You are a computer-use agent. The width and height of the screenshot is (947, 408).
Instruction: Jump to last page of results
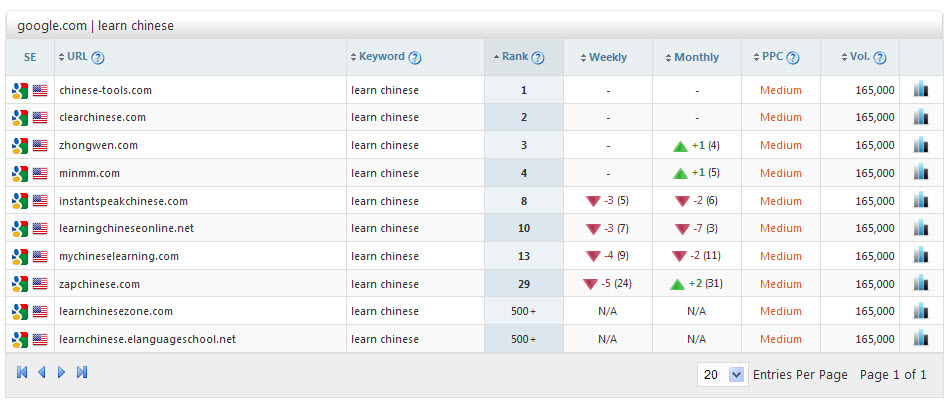click(x=82, y=373)
